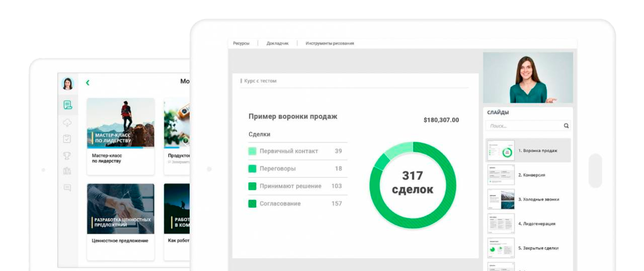The height and width of the screenshot is (271, 644).
Task: Select slide 3. Холодные звонки
Action: click(528, 199)
